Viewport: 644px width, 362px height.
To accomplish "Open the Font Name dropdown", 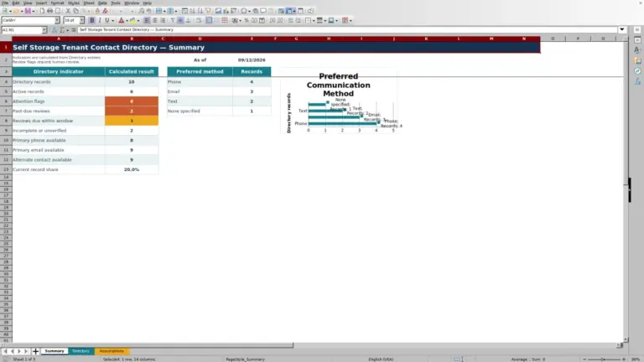I will (x=57, y=20).
